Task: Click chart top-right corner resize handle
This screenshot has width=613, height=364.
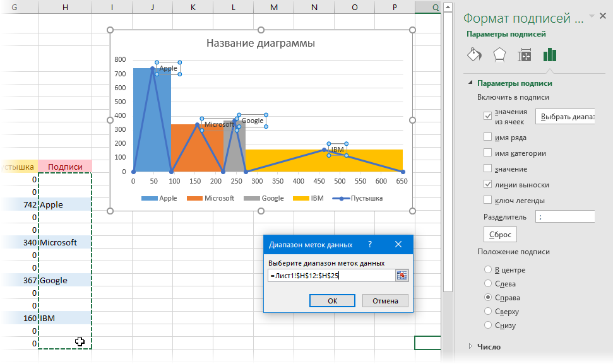Action: point(412,30)
